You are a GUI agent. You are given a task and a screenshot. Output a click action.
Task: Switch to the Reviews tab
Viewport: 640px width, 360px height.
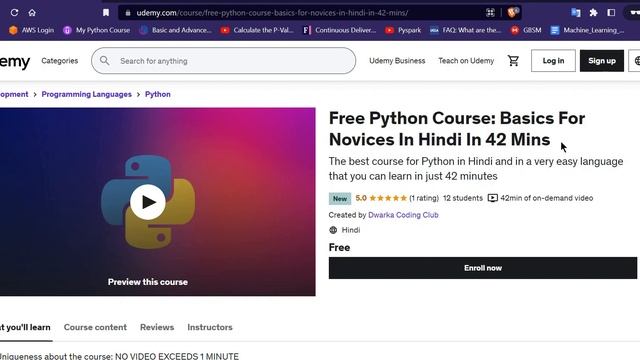coord(157,327)
